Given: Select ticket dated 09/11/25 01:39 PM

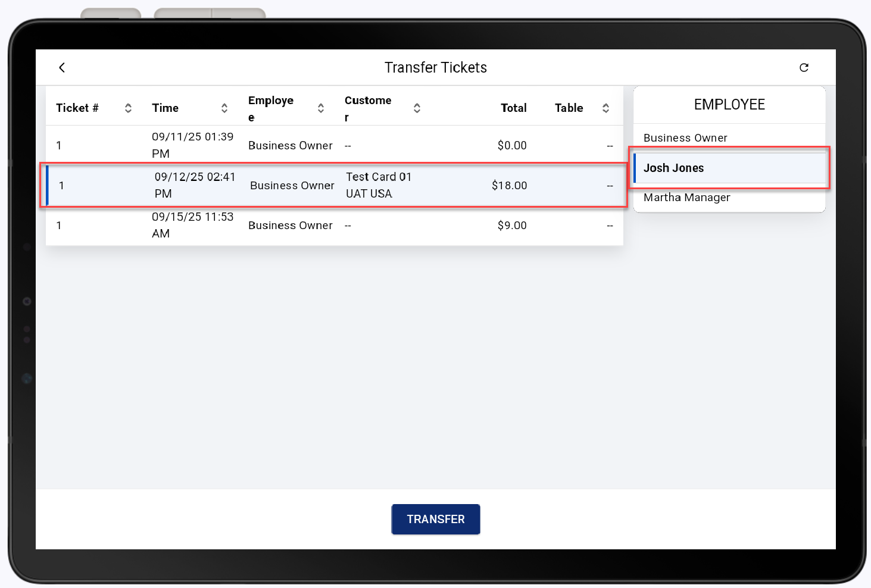Looking at the screenshot, I should coord(335,145).
